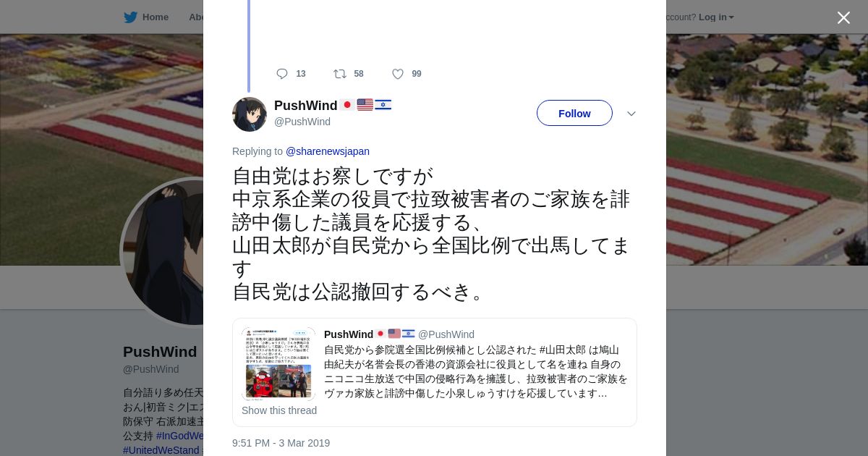Click the Follow button
The width and height of the screenshot is (868, 456).
pyautogui.click(x=574, y=113)
